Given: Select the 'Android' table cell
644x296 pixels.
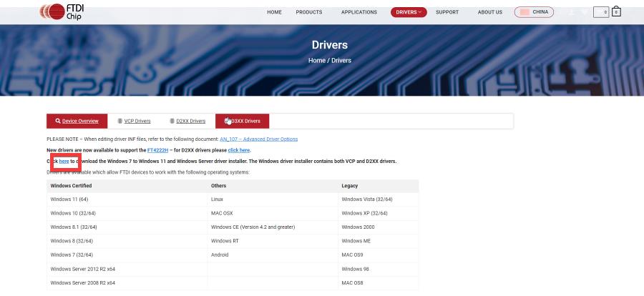Looking at the screenshot, I should 273,255.
